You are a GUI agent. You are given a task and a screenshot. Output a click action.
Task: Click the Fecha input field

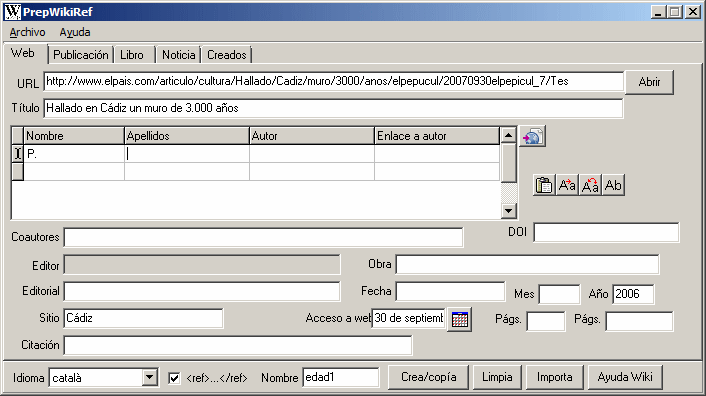[450, 292]
